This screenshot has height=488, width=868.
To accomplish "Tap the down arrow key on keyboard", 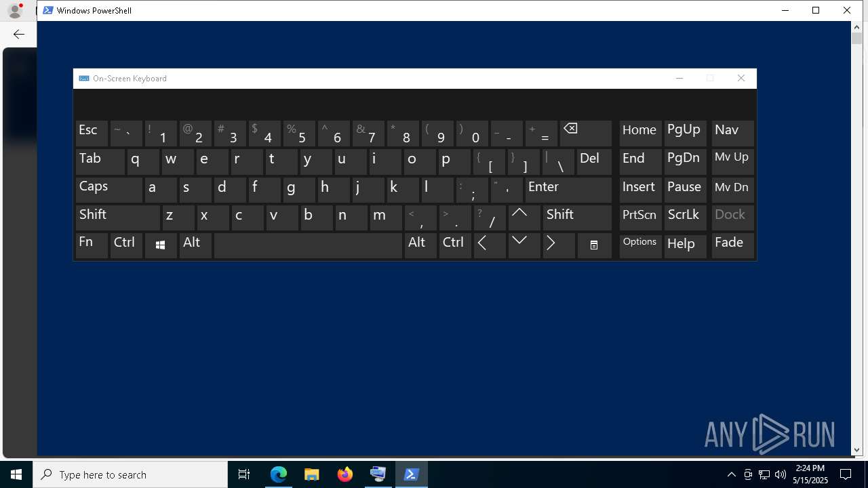I will pyautogui.click(x=524, y=245).
